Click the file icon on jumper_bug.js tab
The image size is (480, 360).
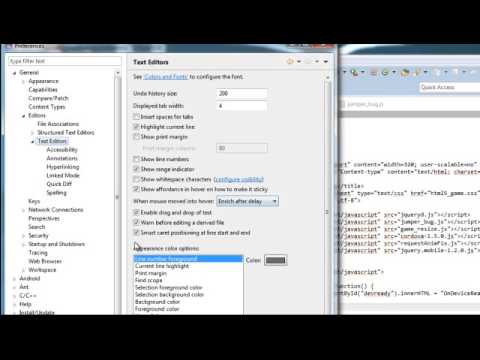[342, 104]
